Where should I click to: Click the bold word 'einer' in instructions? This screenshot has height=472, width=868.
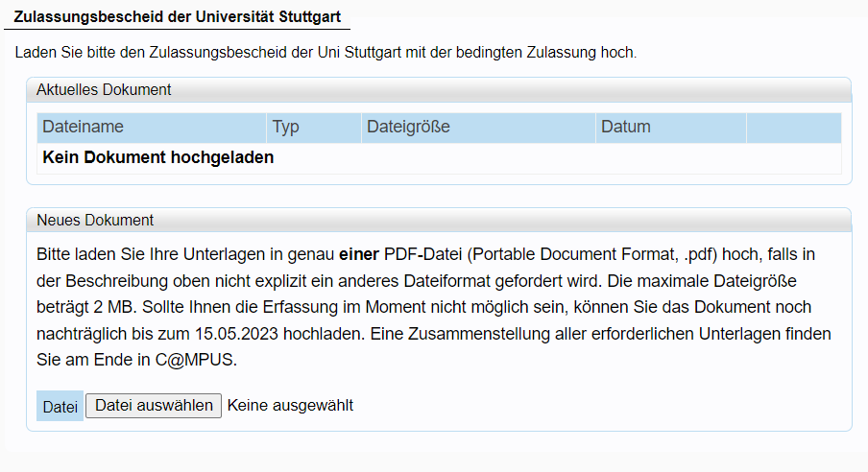359,254
